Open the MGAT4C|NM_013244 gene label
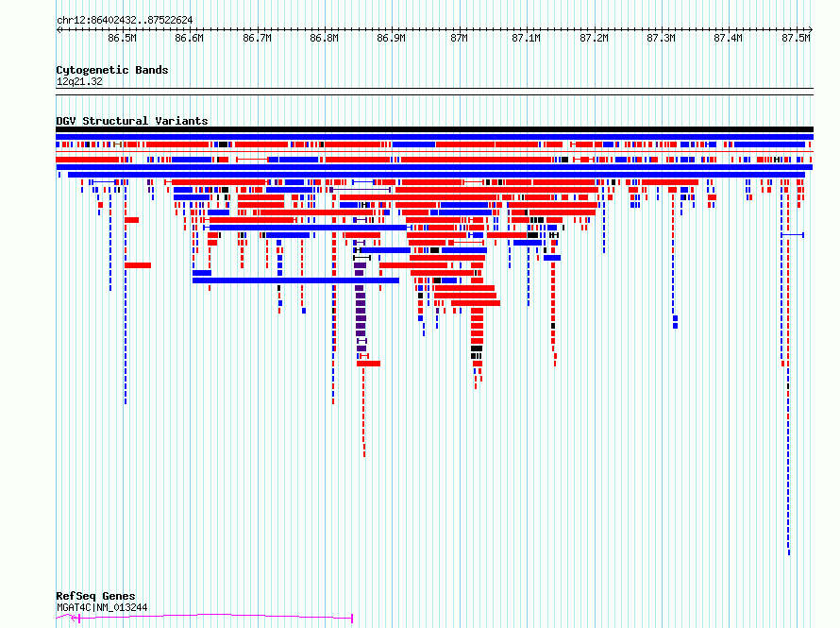Screen dimensions: 840x628 tap(102, 607)
